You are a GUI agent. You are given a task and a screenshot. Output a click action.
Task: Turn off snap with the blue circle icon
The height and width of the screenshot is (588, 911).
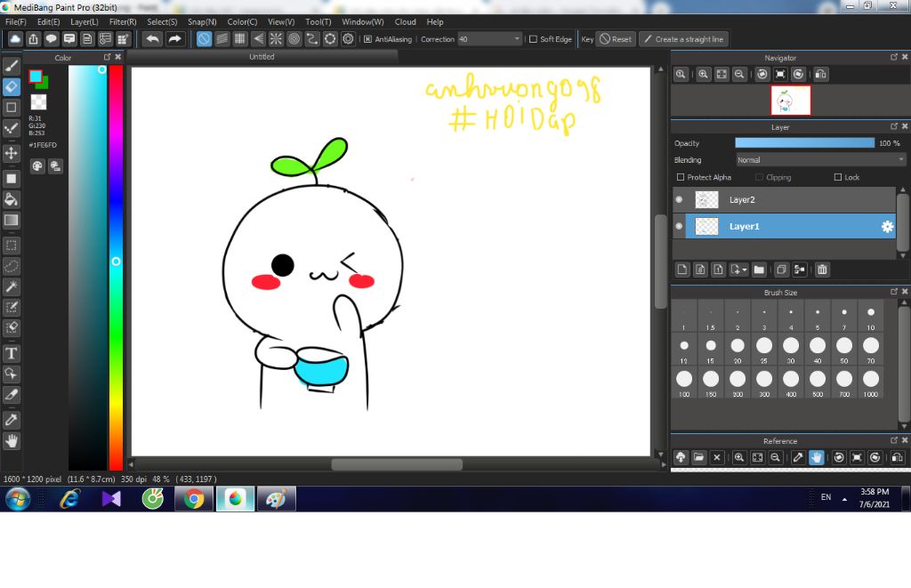point(204,39)
